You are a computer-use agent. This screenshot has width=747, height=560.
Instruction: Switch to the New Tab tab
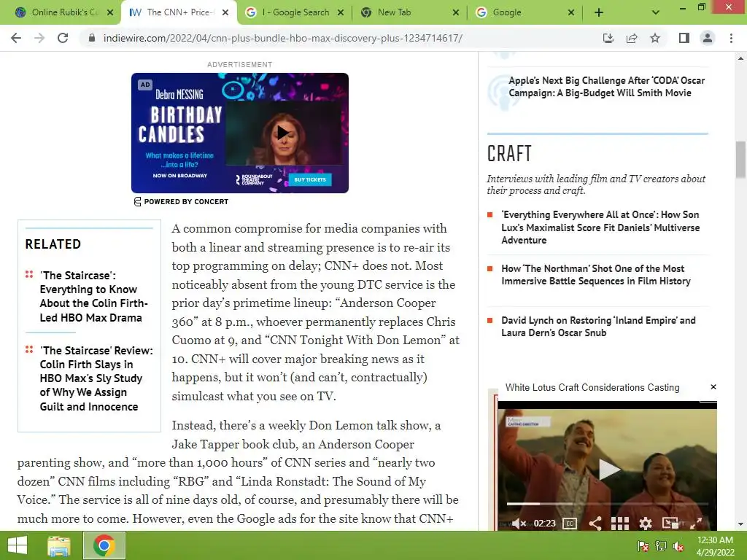click(x=393, y=12)
